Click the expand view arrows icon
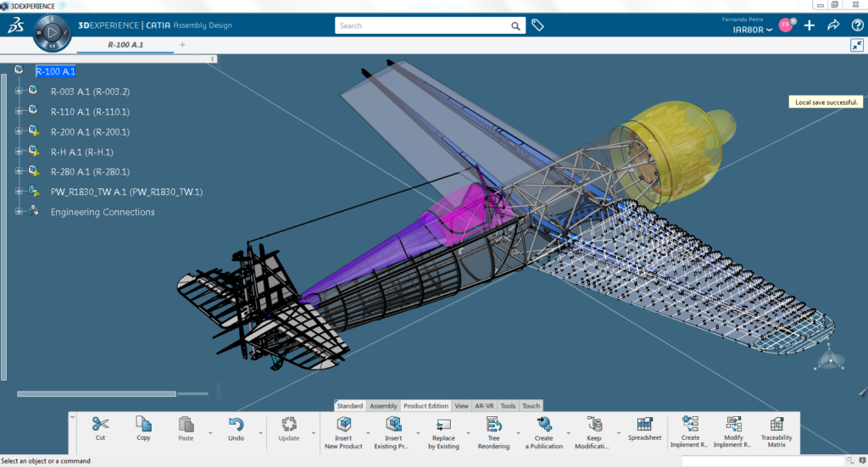The image size is (868, 467). coord(856,46)
